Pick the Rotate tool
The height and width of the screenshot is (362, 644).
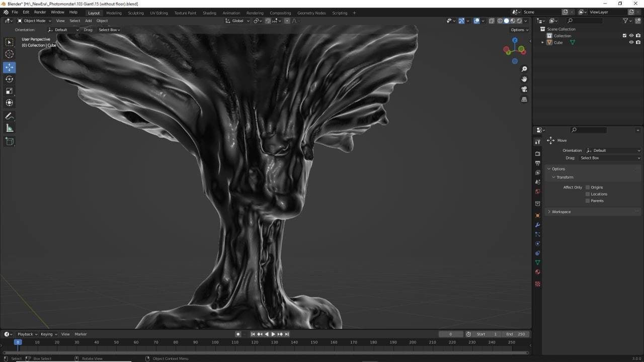tap(9, 79)
